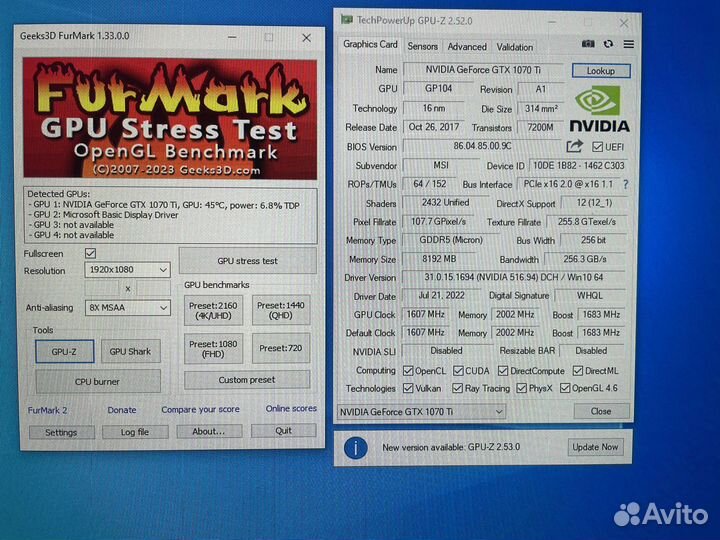Open the FurMark 2 link
This screenshot has height=540, width=720.
click(47, 410)
